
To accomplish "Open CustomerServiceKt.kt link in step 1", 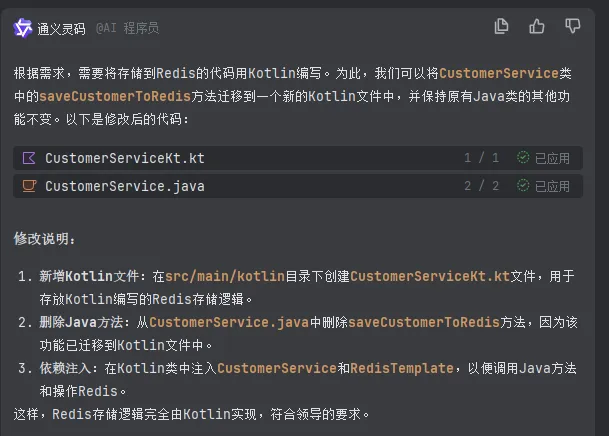I will click(x=430, y=276).
